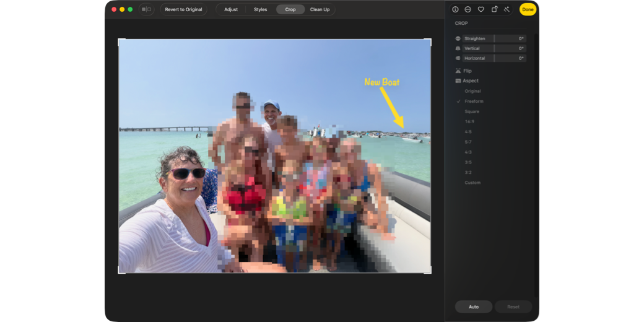Select 3:5 aspect ratio

pyautogui.click(x=468, y=162)
